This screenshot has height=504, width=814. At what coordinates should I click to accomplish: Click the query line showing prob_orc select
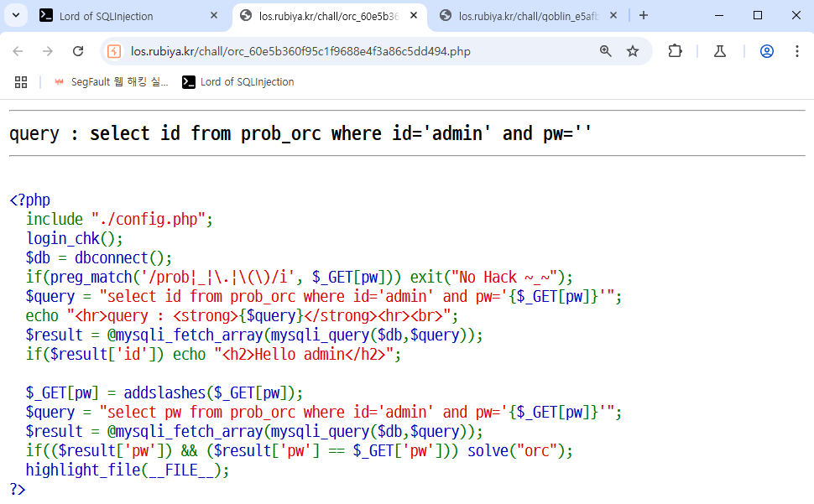(300, 134)
